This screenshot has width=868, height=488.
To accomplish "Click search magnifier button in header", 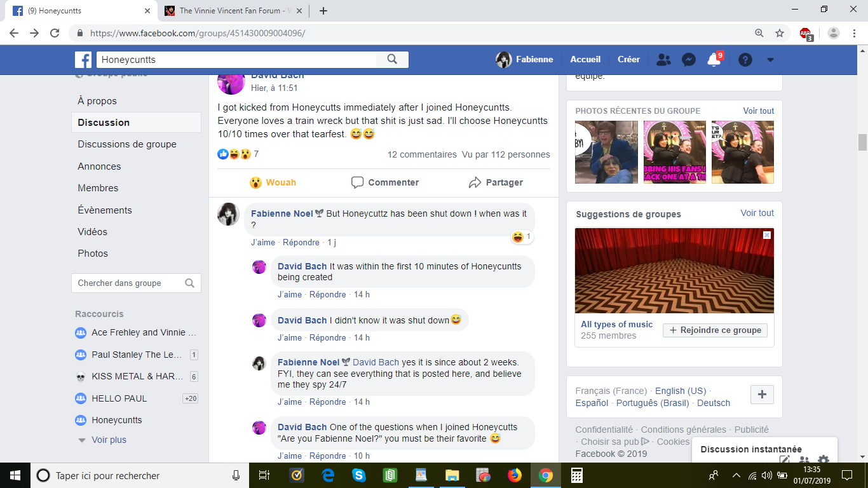I will pos(392,60).
